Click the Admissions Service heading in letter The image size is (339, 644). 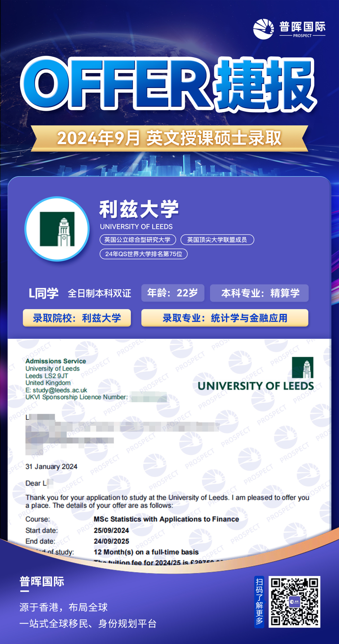tap(56, 361)
